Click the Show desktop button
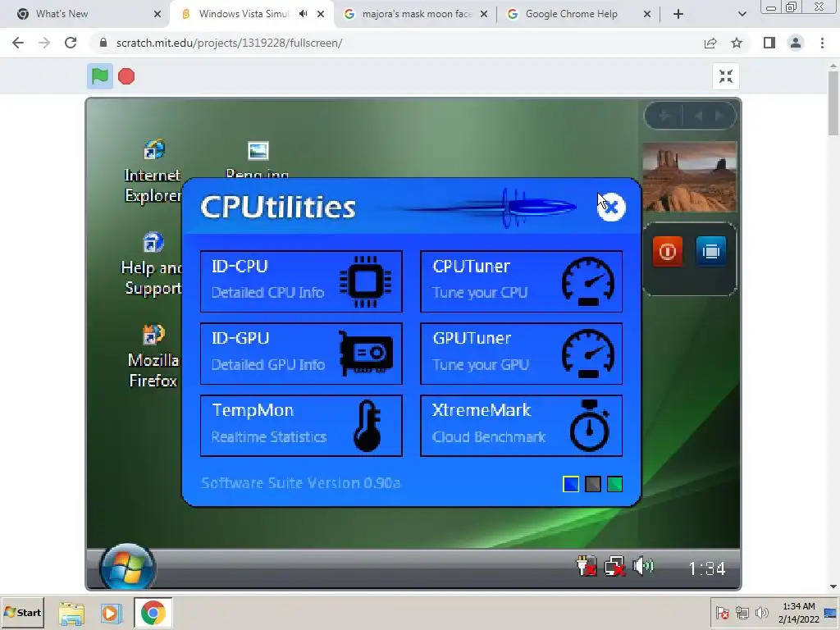 tap(832, 613)
